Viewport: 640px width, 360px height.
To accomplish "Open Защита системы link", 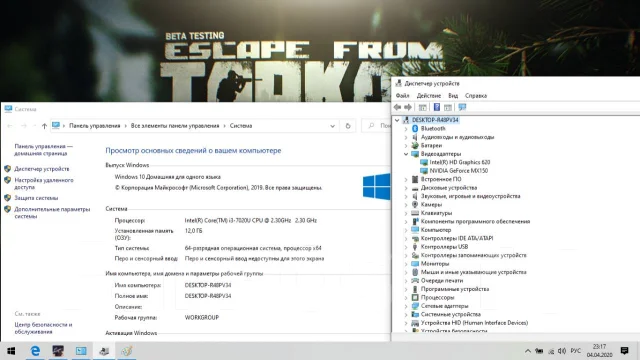I will [x=36, y=198].
